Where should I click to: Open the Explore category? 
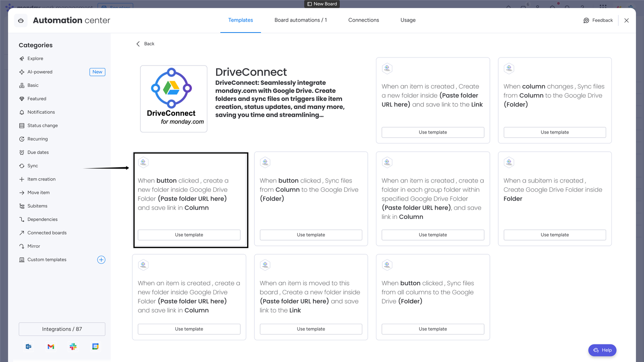(35, 59)
